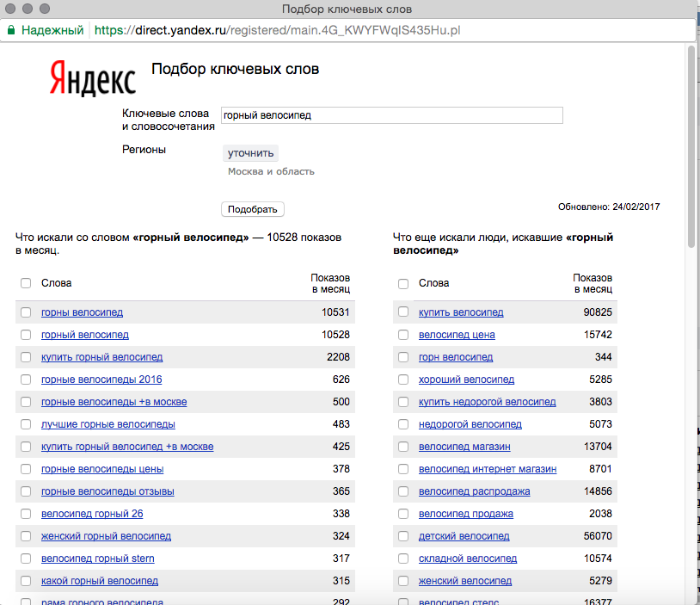Open the велосипед распродажа link
The width and height of the screenshot is (700, 605).
tap(474, 491)
